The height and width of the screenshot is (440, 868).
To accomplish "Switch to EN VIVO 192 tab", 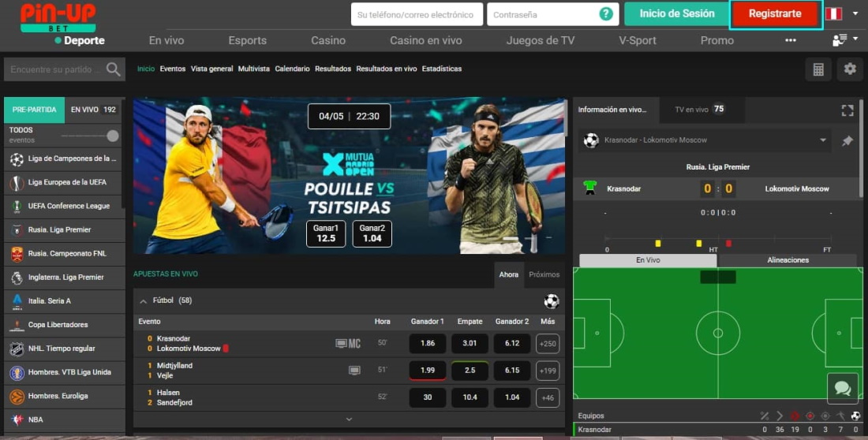I will [94, 110].
